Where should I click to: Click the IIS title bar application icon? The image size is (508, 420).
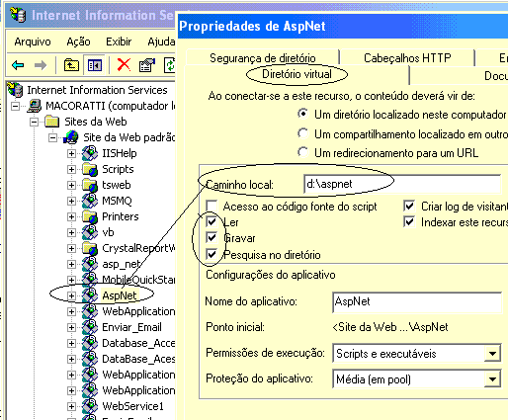tap(18, 15)
